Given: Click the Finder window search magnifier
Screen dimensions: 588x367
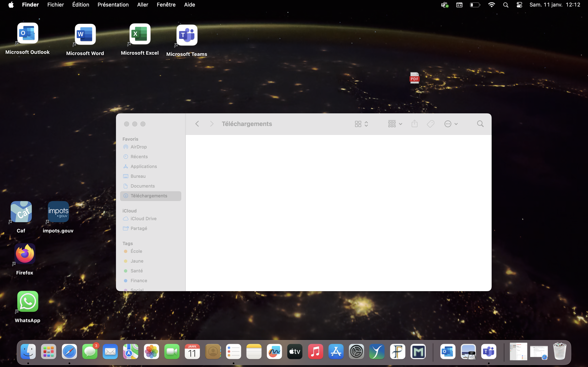Looking at the screenshot, I should (480, 124).
